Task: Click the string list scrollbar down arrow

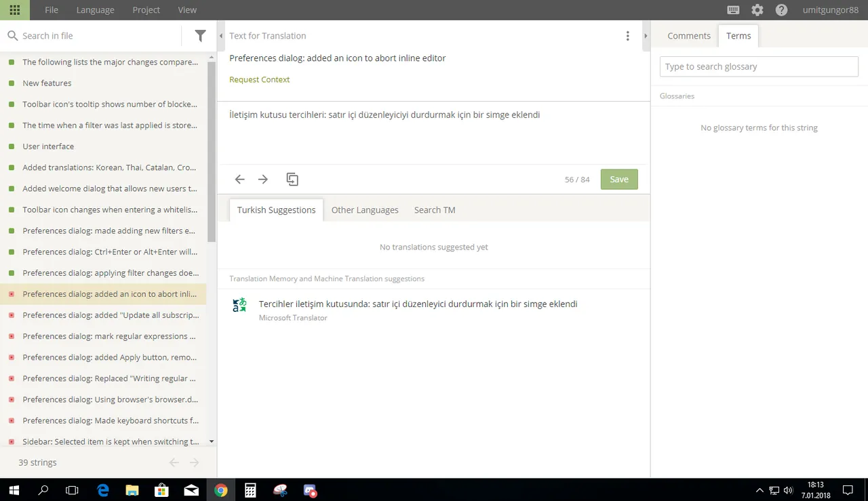Action: (x=211, y=441)
